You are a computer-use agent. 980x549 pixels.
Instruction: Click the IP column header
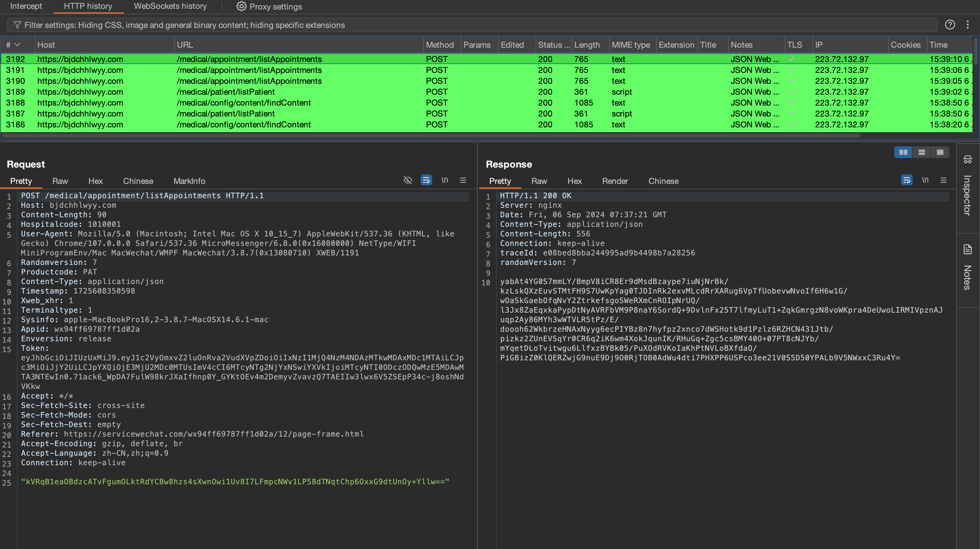pyautogui.click(x=850, y=45)
